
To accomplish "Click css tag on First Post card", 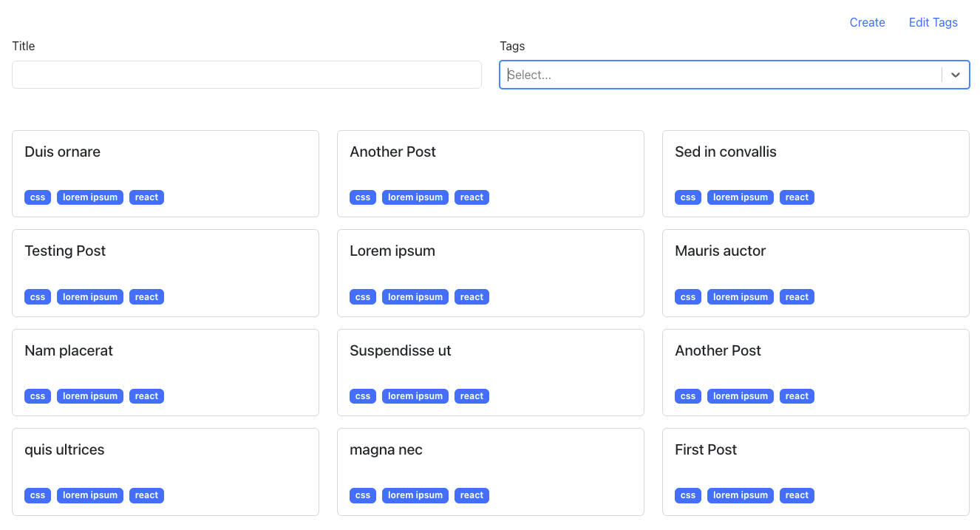I will (x=688, y=495).
